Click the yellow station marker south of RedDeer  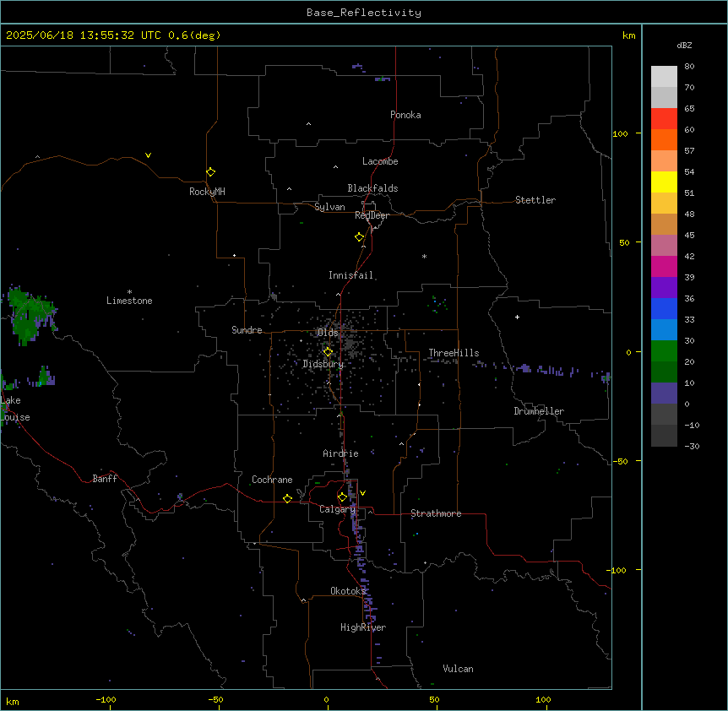[x=360, y=237]
